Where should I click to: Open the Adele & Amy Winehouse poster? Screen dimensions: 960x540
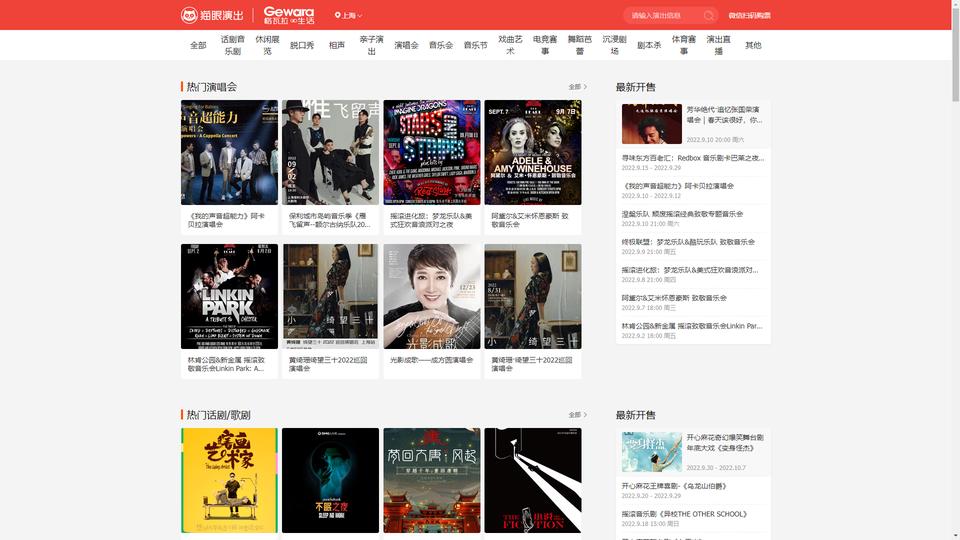[x=533, y=152]
